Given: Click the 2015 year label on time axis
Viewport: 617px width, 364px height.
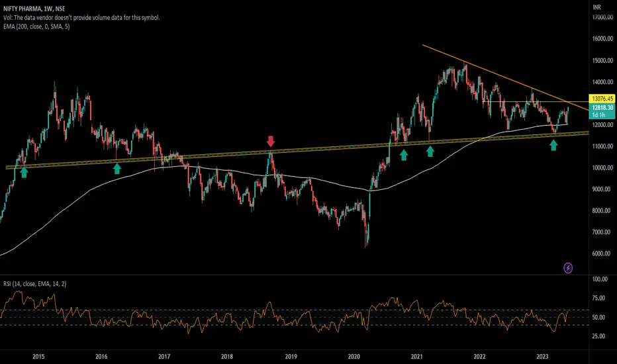Looking at the screenshot, I should [x=38, y=357].
